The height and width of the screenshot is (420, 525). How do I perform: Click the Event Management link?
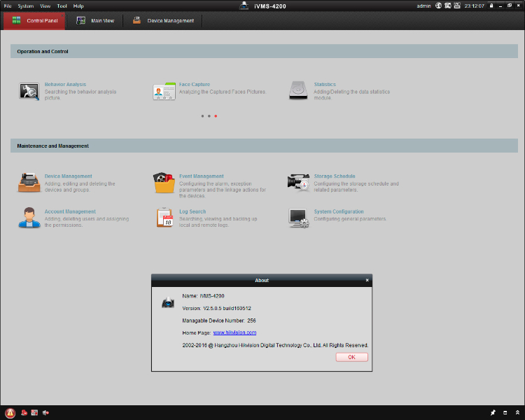click(201, 176)
